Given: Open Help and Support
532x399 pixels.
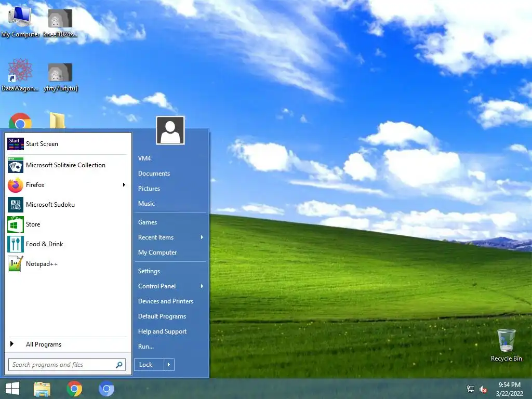Looking at the screenshot, I should (x=162, y=331).
